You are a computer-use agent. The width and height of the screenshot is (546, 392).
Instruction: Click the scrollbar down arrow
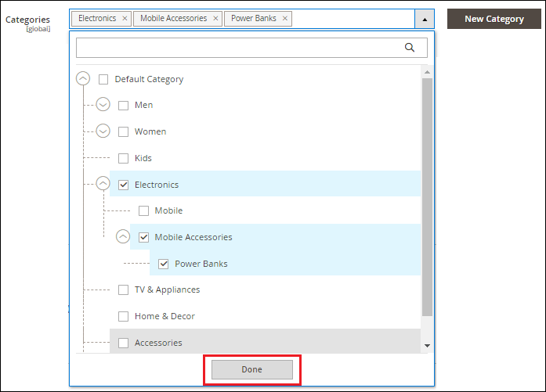click(427, 346)
